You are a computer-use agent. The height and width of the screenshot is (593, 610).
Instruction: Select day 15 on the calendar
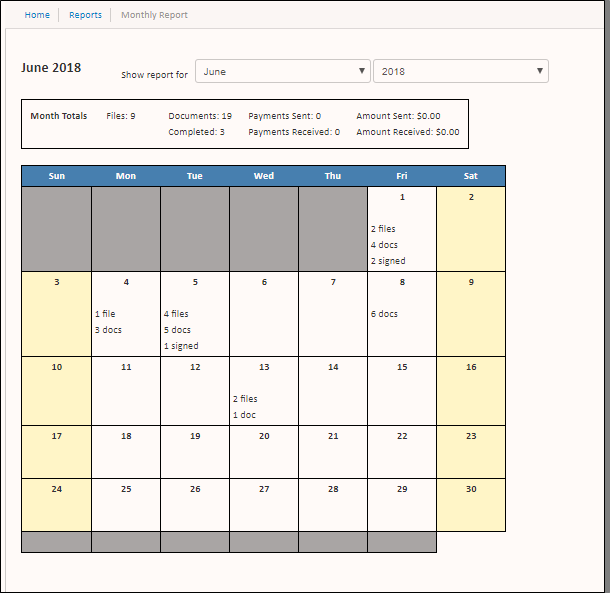[402, 391]
